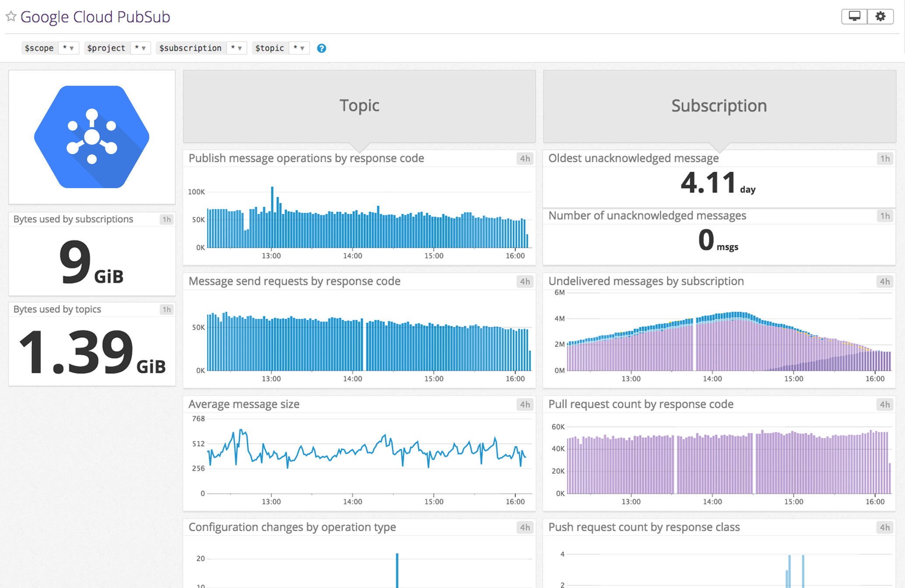The width and height of the screenshot is (905, 588).
Task: Click the tallest spike in Publish message operations chart
Action: pos(272,217)
